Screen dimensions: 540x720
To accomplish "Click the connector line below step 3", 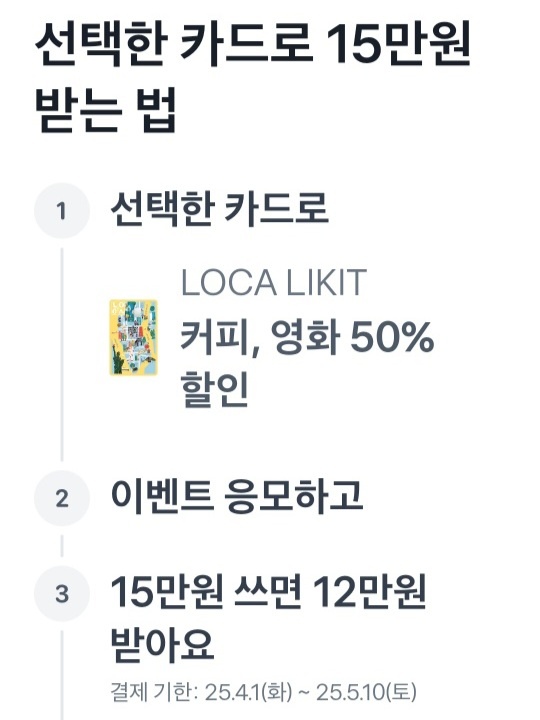I will tap(62, 675).
